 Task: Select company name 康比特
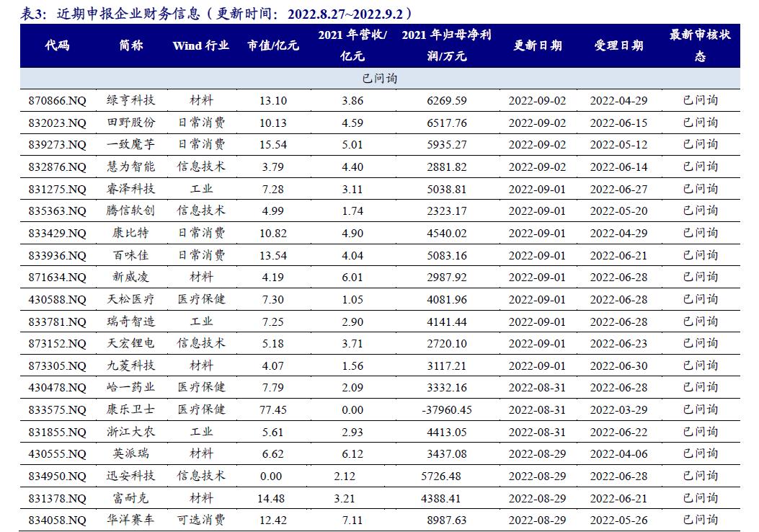(130, 233)
